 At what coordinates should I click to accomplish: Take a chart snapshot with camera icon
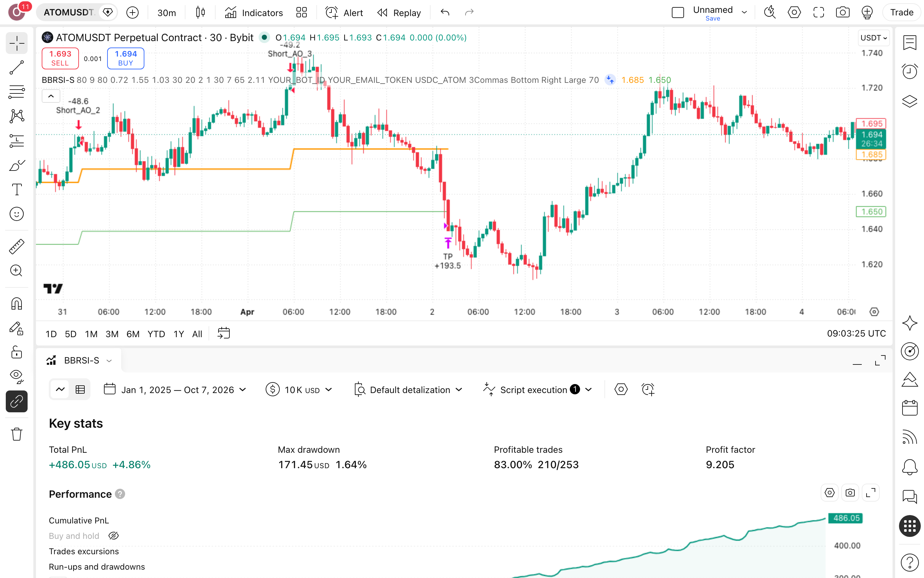[x=843, y=13]
